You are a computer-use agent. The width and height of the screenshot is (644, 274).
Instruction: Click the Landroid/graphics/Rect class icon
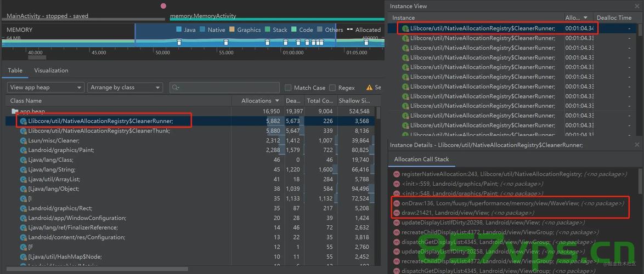(x=24, y=208)
